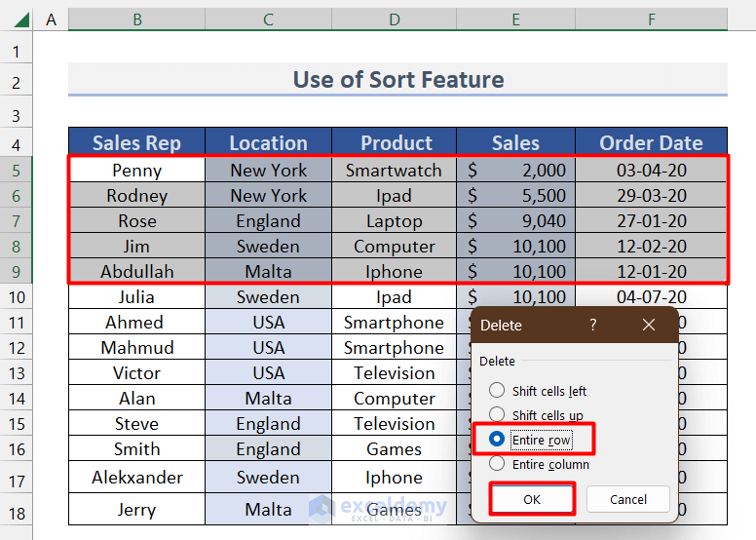
Task: Click the dialog help question mark
Action: point(593,326)
